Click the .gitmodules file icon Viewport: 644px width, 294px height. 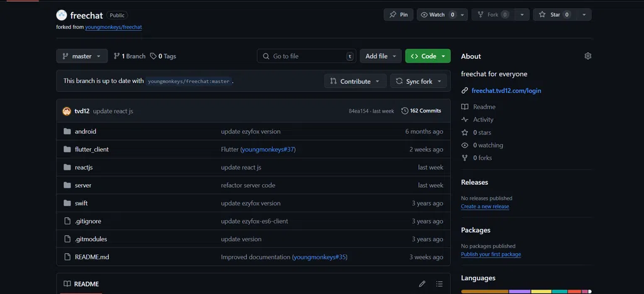[x=67, y=239]
